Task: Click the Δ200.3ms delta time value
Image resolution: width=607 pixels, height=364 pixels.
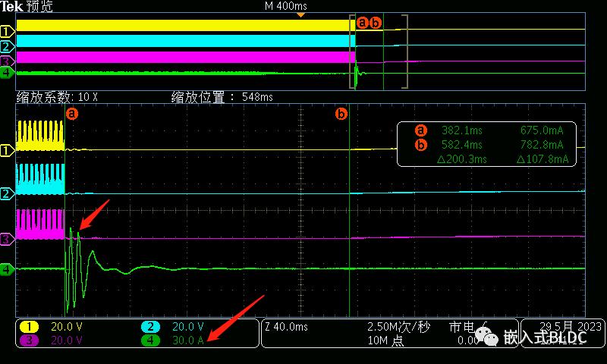Action: coord(461,159)
